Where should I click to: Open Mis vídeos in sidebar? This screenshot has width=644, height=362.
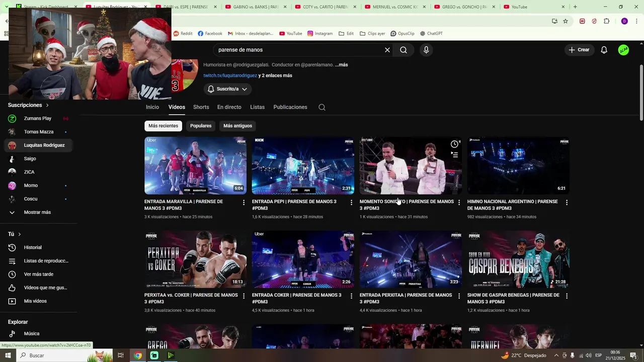pyautogui.click(x=35, y=301)
